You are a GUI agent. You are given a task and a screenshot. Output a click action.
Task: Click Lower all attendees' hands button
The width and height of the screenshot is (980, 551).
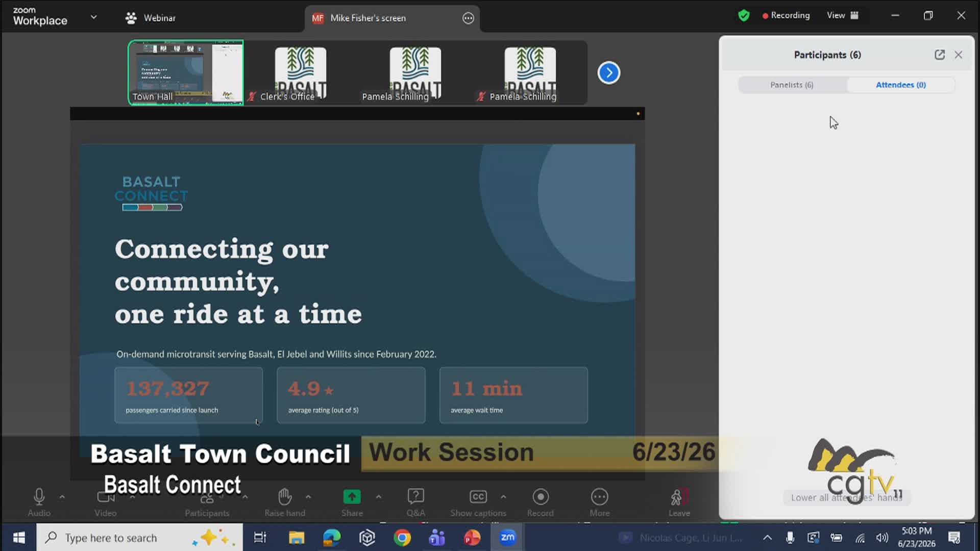click(x=846, y=497)
